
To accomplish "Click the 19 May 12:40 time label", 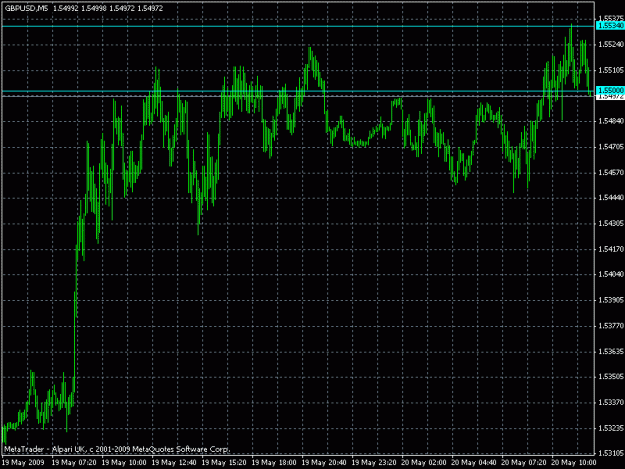I will 174,463.
